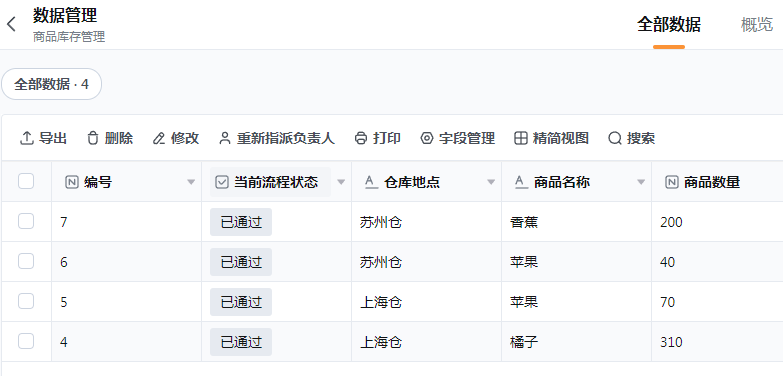Click the 导出 export button
Image resolution: width=783 pixels, height=376 pixels.
(43, 138)
